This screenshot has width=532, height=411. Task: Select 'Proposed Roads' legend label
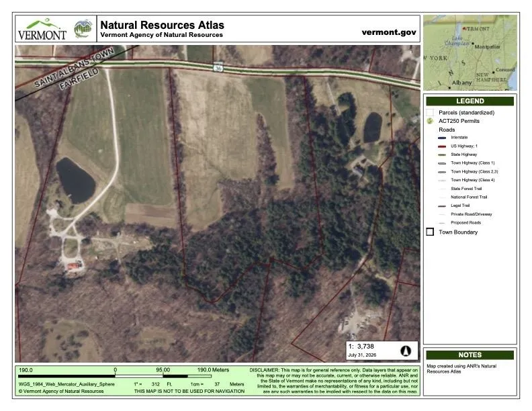click(466, 223)
